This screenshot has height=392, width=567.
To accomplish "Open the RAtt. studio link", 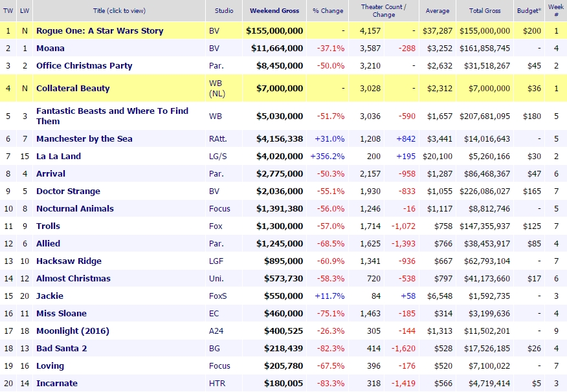I will tap(217, 139).
